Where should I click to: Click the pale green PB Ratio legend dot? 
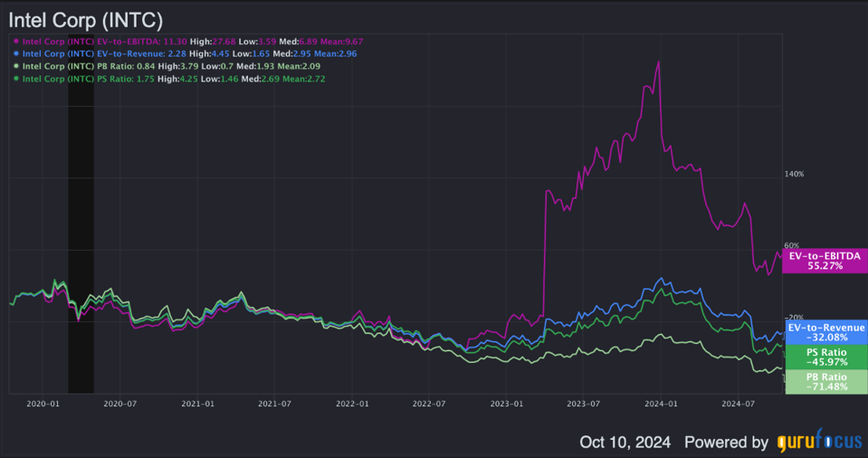(x=15, y=66)
